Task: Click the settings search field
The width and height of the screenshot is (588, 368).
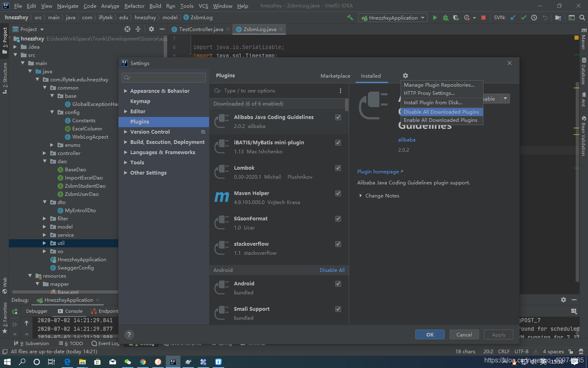Action: pyautogui.click(x=164, y=78)
